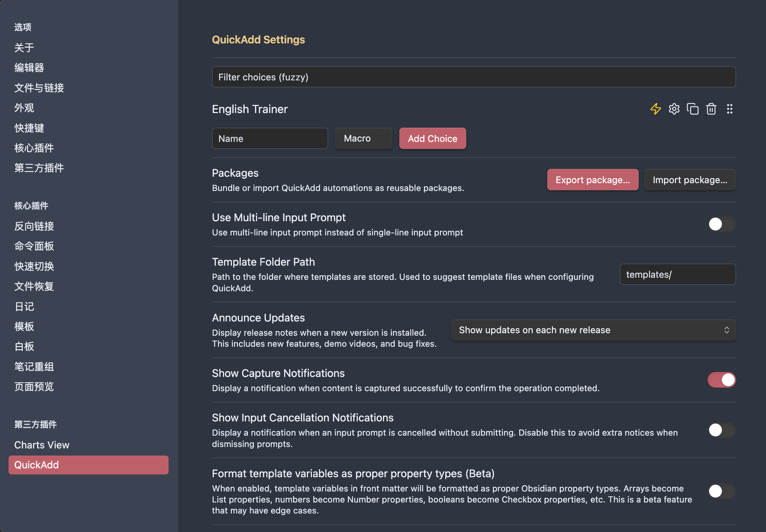Open the Macro choice type dropdown
This screenshot has width=766, height=532.
pos(363,138)
